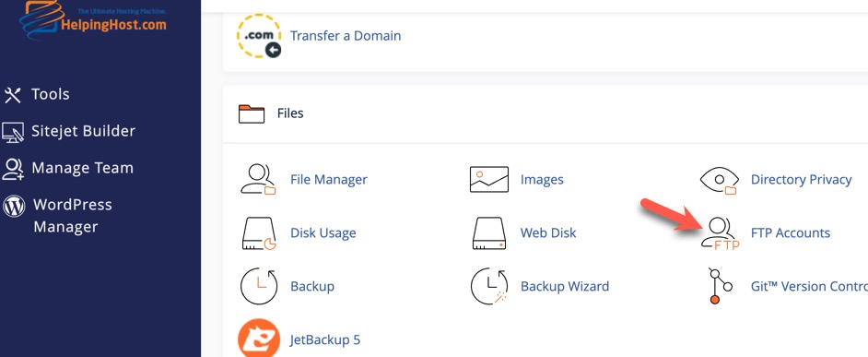
Task: Open the Directory Privacy link
Action: pos(801,180)
